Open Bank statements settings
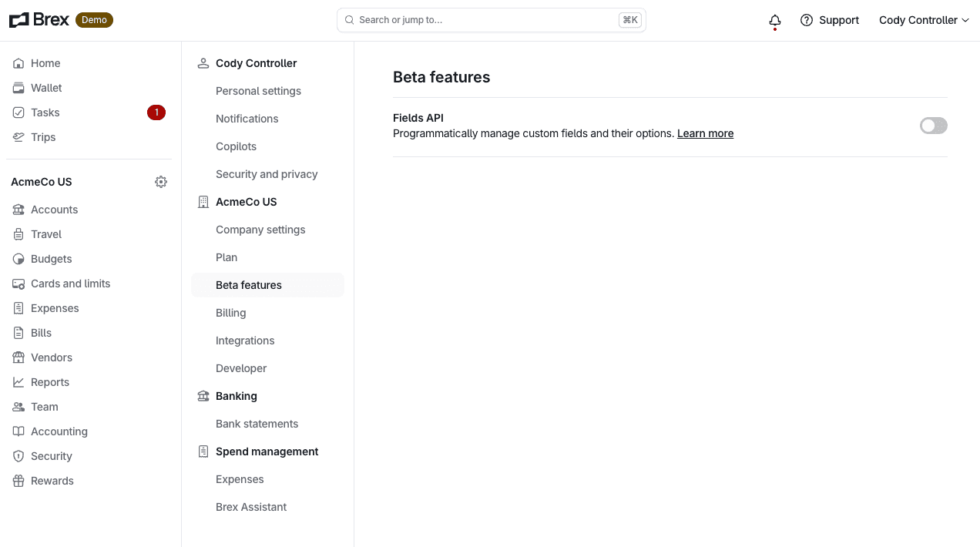This screenshot has width=980, height=547. click(257, 424)
